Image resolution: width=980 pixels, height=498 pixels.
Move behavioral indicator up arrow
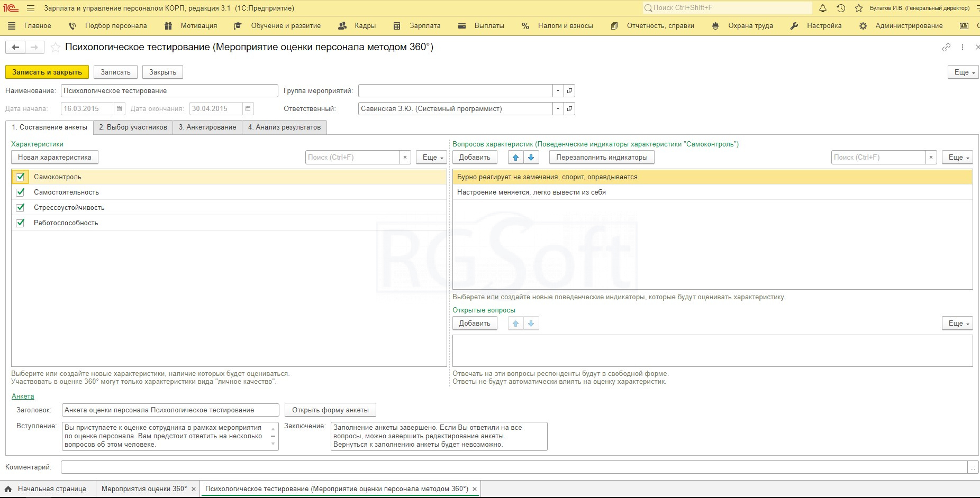[516, 158]
